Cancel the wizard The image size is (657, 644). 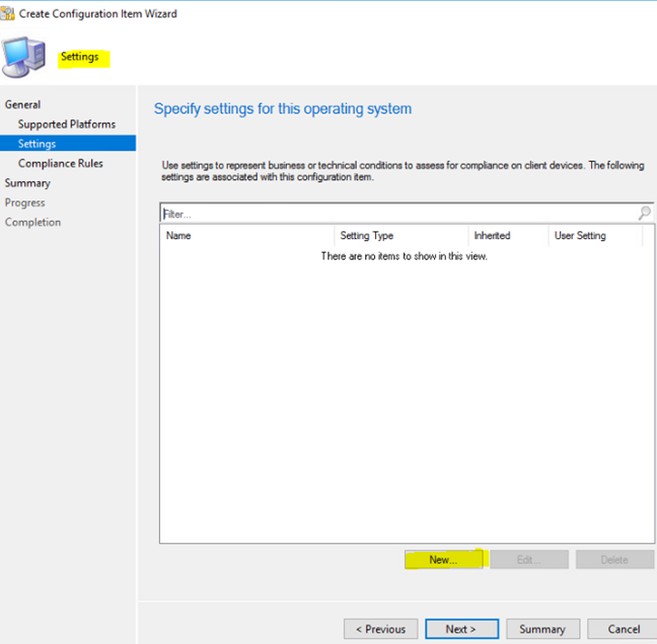point(623,629)
